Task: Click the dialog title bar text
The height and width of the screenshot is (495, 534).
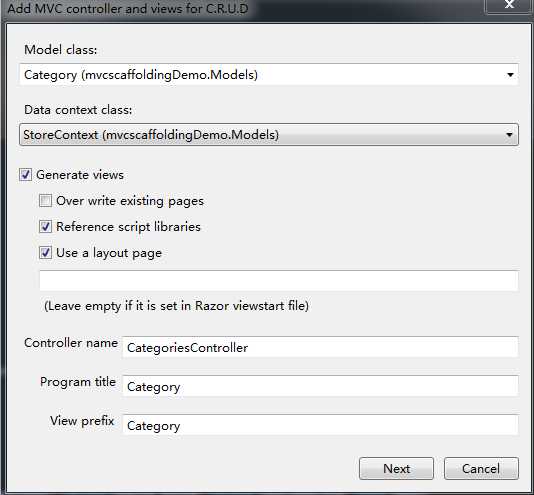Action: (128, 8)
